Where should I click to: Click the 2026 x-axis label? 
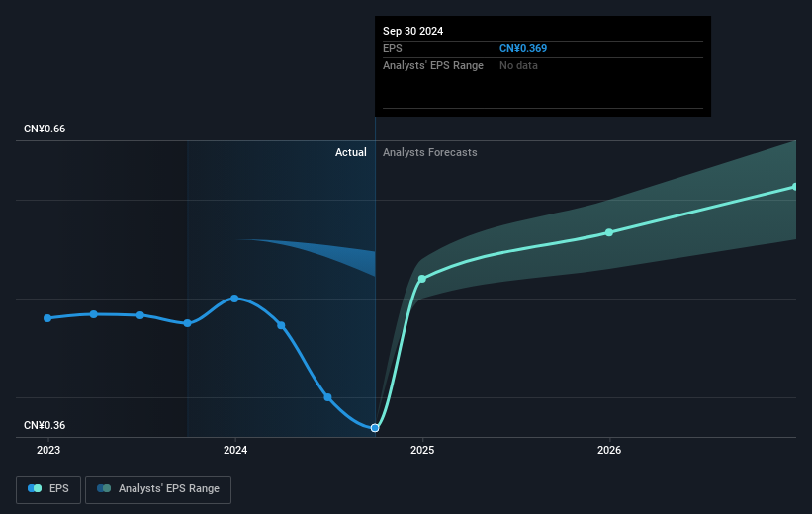pos(609,451)
